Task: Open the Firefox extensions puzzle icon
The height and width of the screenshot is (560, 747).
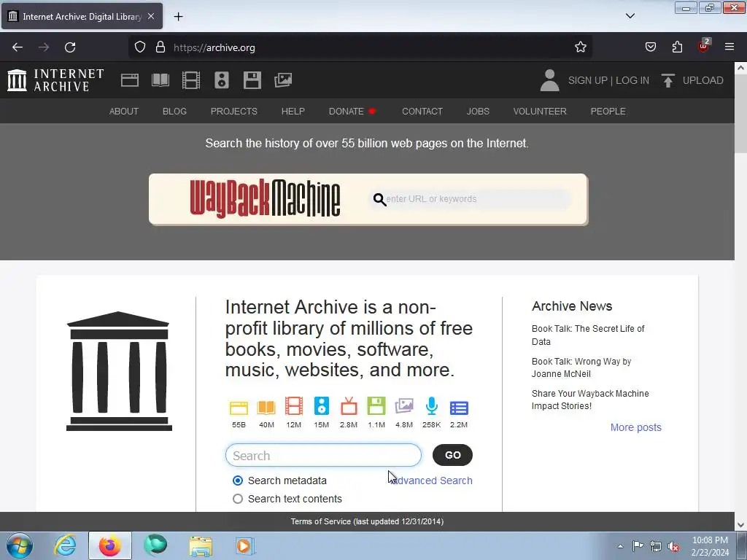Action: [677, 47]
